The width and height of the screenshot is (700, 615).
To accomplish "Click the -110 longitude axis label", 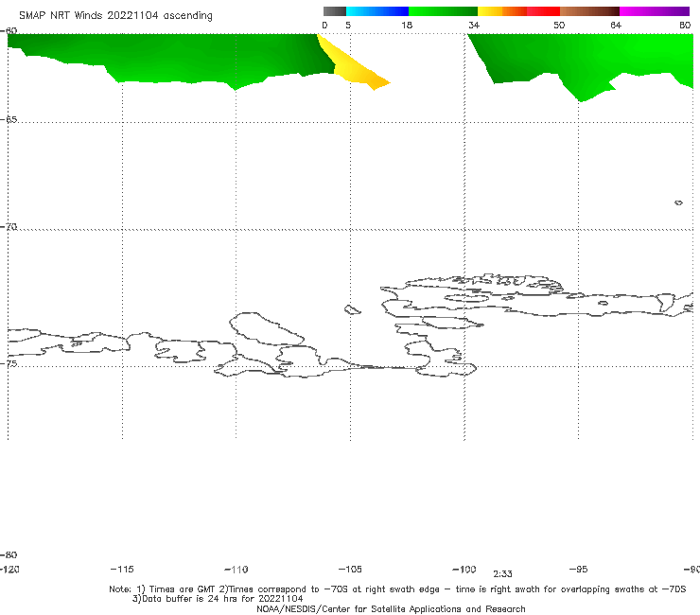I will pos(236,570).
